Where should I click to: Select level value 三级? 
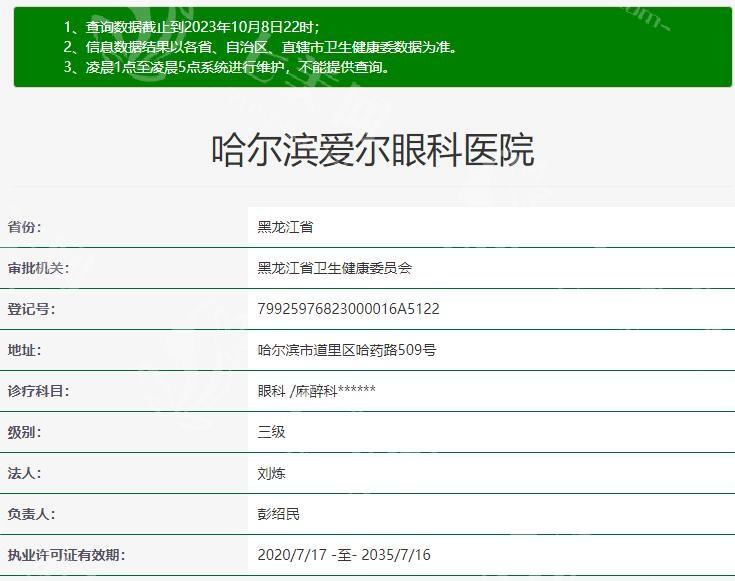(271, 432)
